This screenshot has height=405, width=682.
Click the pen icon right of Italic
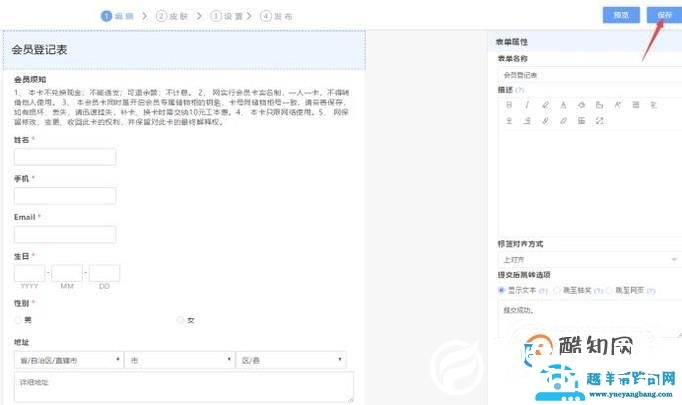(545, 105)
